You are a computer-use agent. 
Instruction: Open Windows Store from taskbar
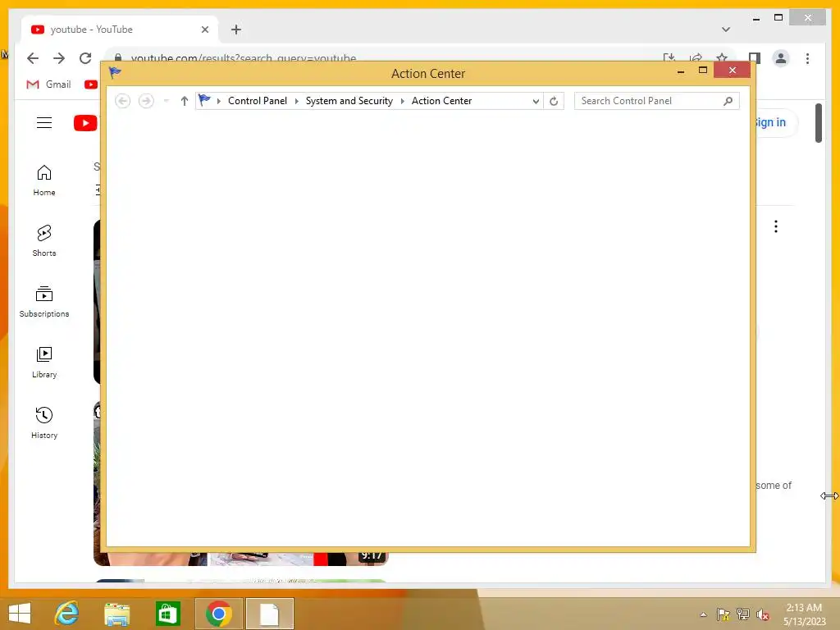pyautogui.click(x=167, y=614)
